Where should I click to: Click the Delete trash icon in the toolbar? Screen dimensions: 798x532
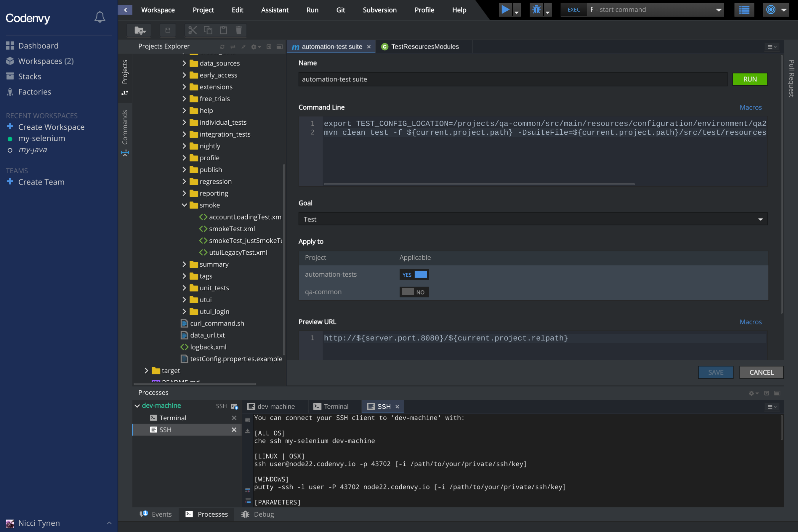[239, 30]
